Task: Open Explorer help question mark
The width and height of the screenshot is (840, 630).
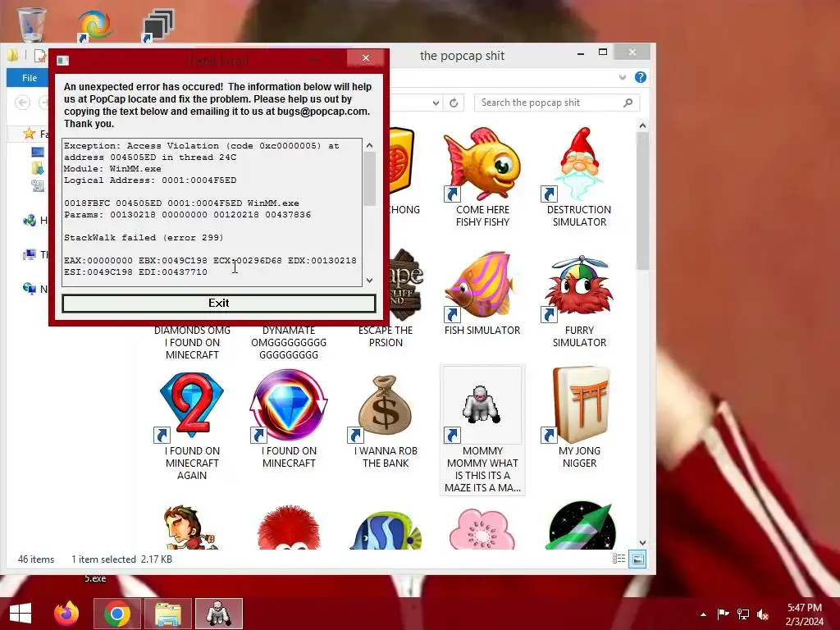Action: [x=641, y=77]
